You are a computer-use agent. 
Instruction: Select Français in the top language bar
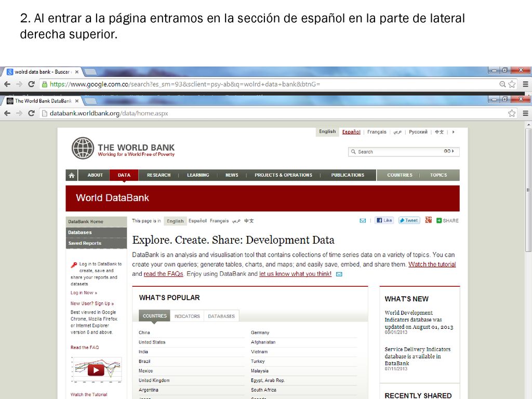tap(377, 132)
